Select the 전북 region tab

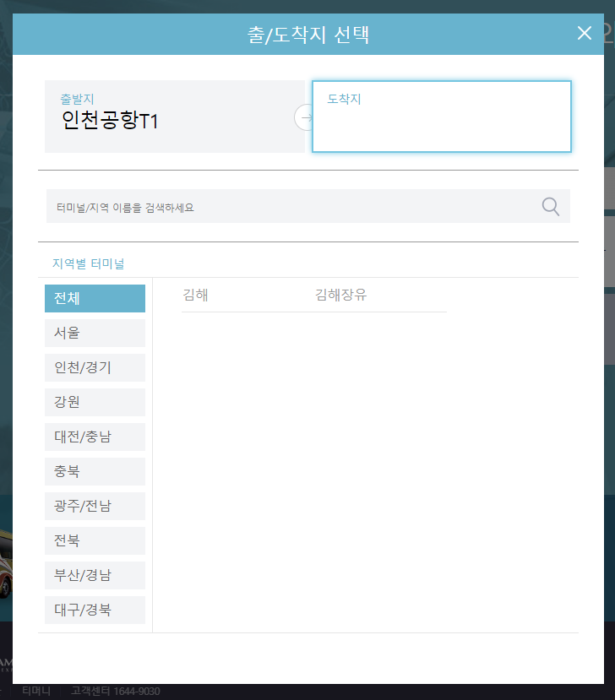point(95,540)
